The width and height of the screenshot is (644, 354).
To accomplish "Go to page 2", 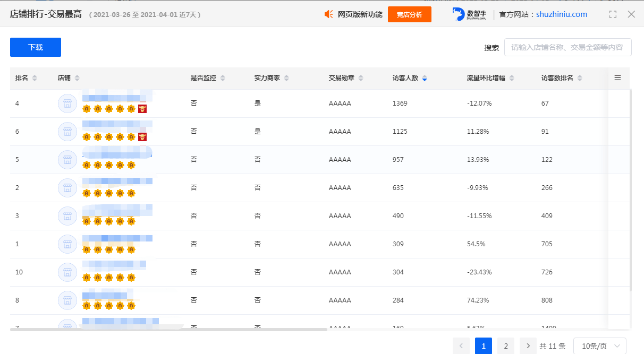I will [506, 346].
